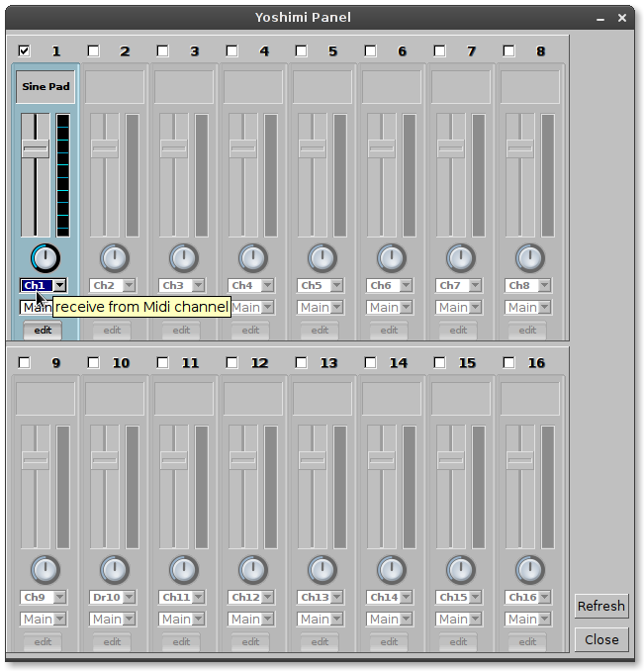
Task: Click the Refresh button
Action: coord(601,606)
